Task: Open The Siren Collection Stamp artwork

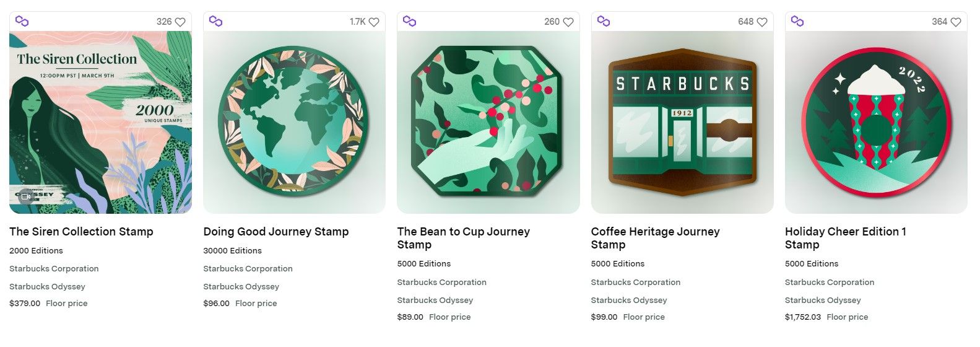Action: pos(100,122)
